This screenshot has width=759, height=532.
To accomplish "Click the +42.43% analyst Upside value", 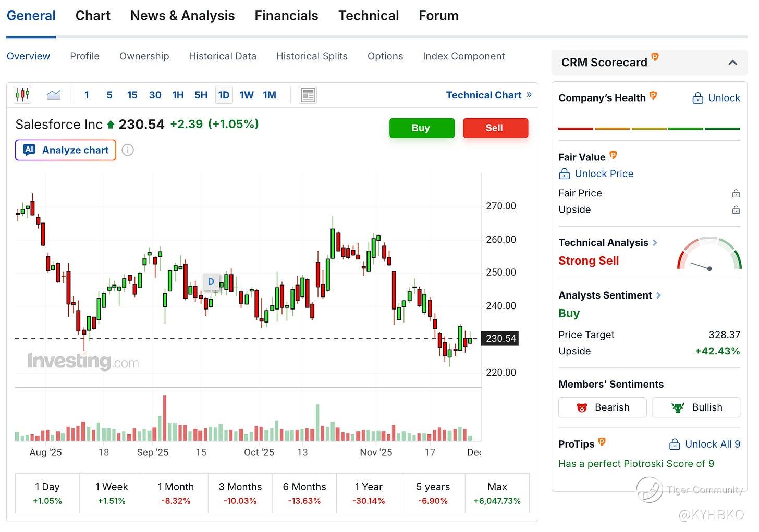I will (x=718, y=351).
